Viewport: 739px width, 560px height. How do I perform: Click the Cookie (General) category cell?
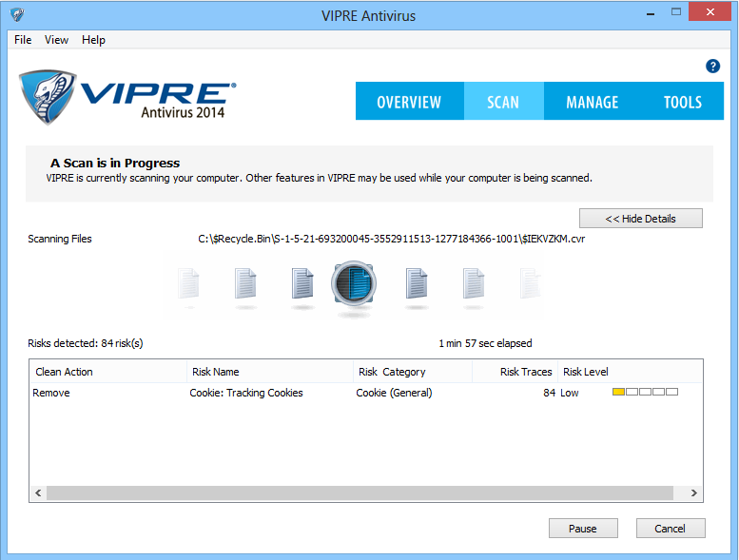tap(394, 393)
